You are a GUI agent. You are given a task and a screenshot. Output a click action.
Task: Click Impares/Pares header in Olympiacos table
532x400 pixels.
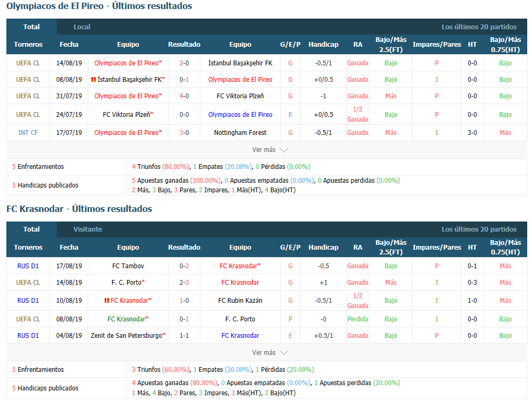[x=437, y=45]
